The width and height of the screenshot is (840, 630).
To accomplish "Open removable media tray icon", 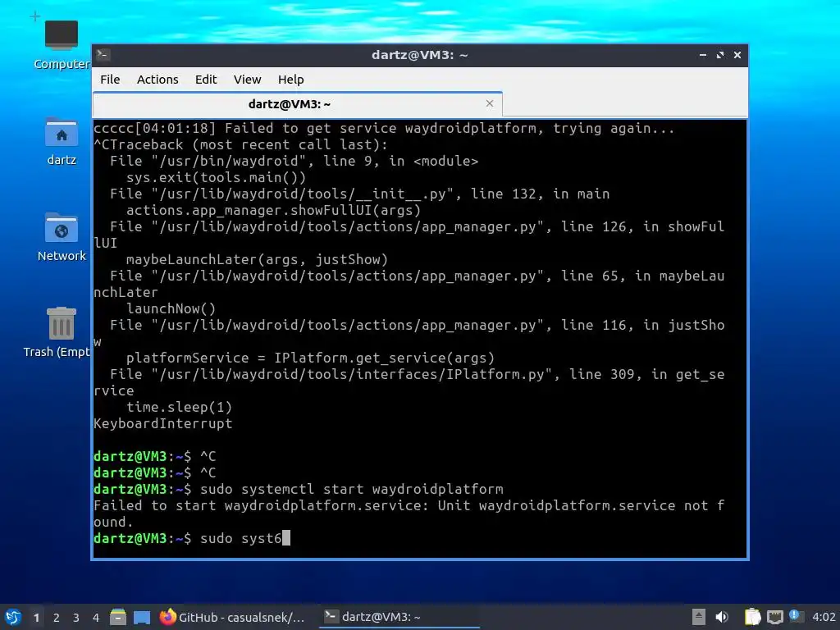I will point(699,617).
